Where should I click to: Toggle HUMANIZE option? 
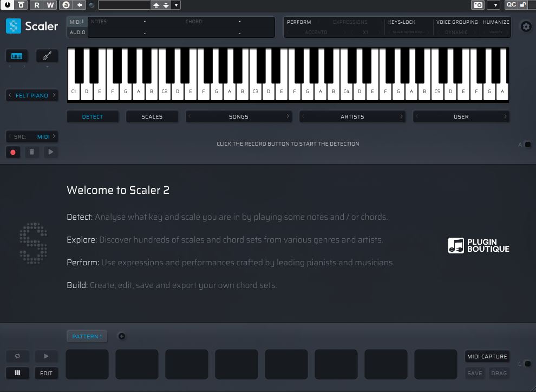495,22
